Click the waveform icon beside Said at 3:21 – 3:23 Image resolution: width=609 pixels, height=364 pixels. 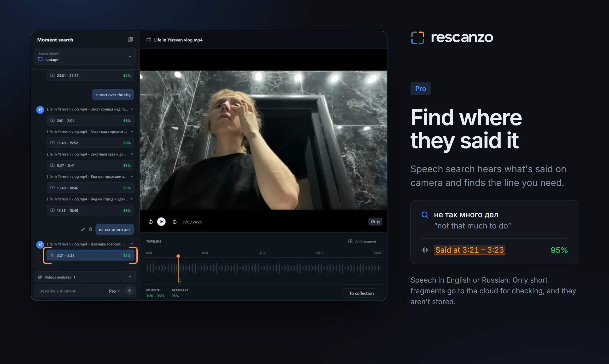point(425,250)
